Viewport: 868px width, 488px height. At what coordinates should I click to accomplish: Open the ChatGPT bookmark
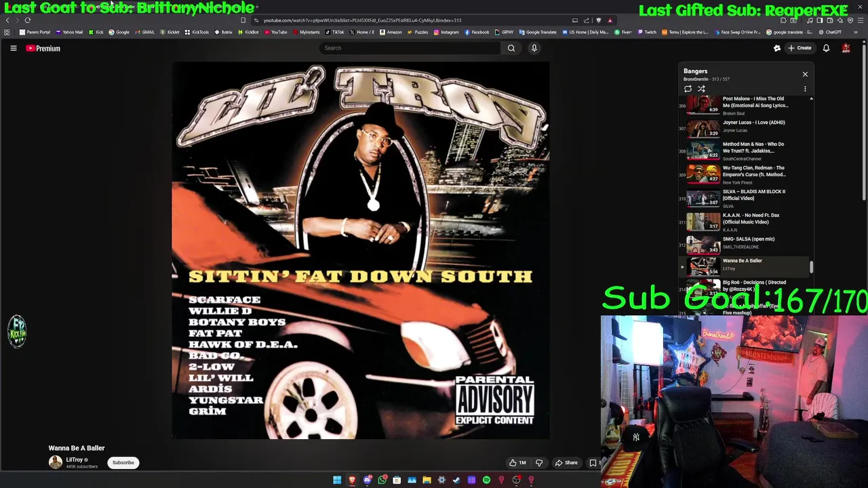coord(829,32)
